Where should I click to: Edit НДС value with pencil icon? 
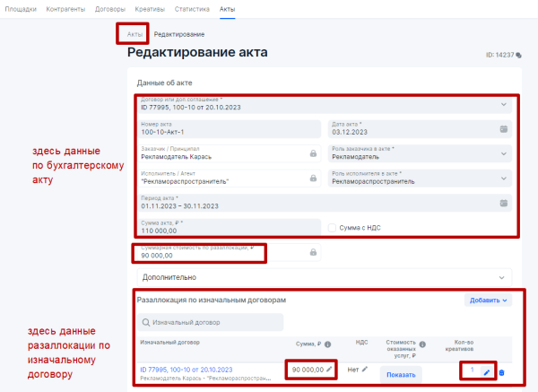365,369
